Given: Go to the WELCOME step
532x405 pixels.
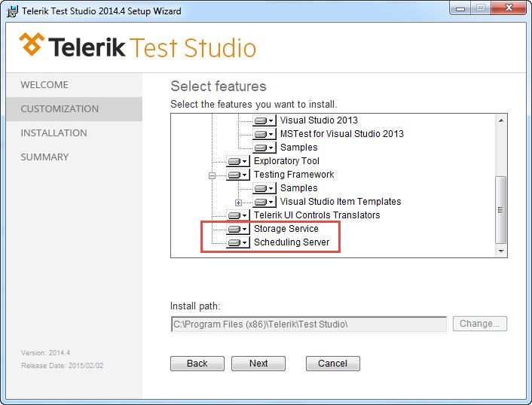Looking at the screenshot, I should 44,85.
